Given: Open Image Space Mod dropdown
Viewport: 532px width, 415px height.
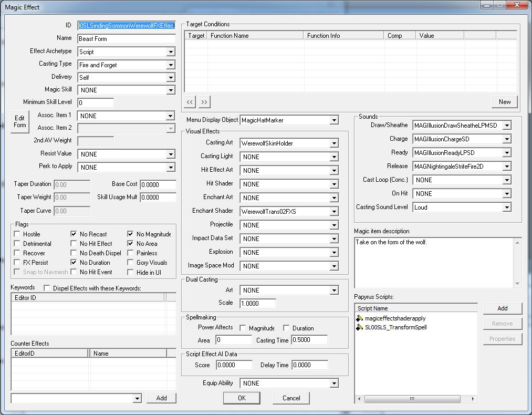Looking at the screenshot, I should (334, 266).
